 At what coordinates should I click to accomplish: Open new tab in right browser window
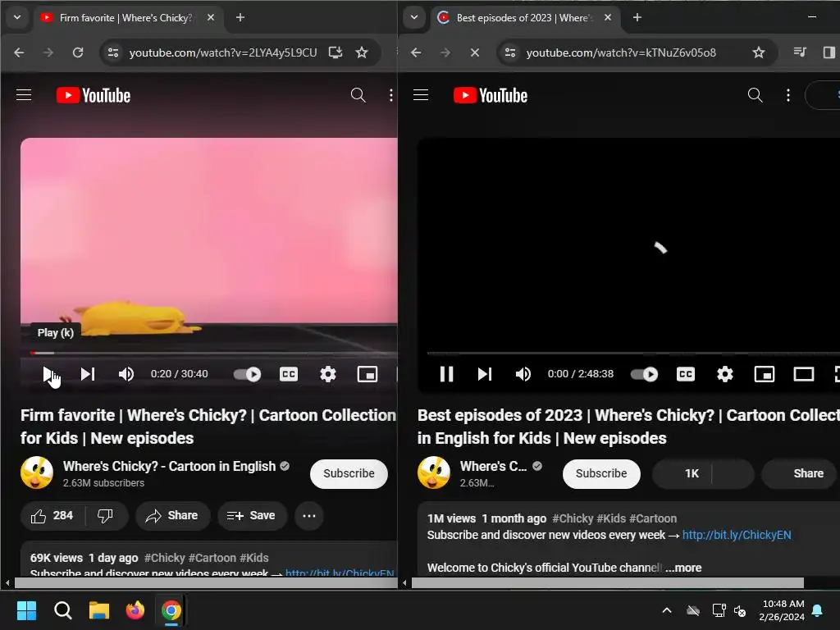click(637, 18)
